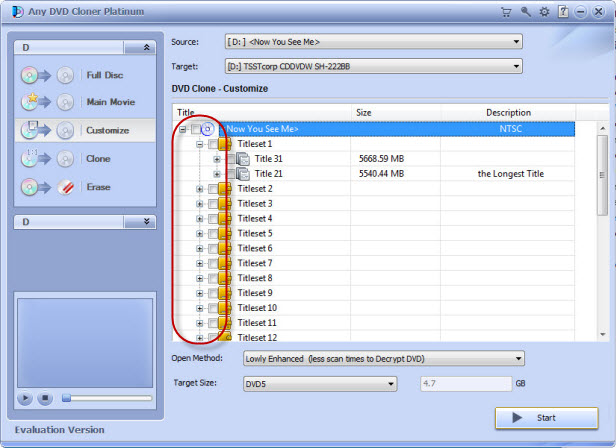Click the Erase red-striped disc icon

65,187
